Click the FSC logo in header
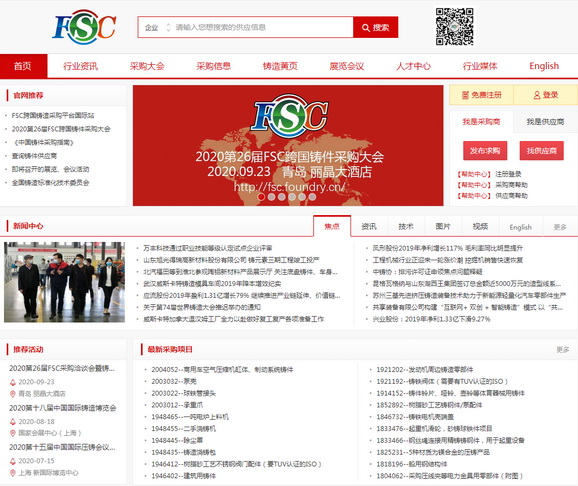578x486 pixels. click(84, 27)
